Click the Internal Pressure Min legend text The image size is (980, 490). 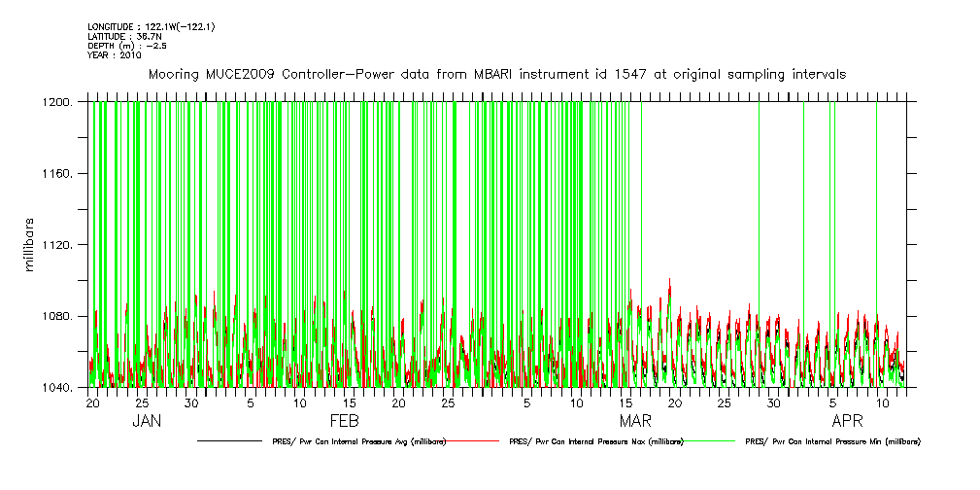832,441
